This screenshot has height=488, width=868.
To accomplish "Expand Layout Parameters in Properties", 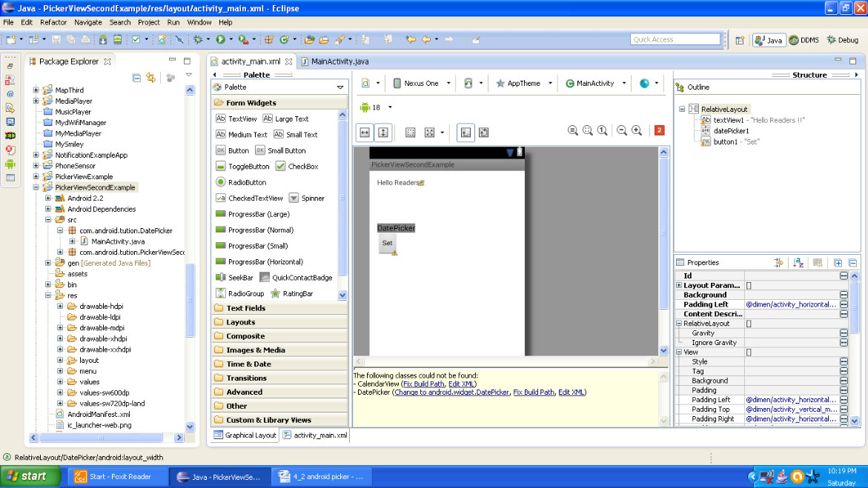I will pyautogui.click(x=679, y=286).
